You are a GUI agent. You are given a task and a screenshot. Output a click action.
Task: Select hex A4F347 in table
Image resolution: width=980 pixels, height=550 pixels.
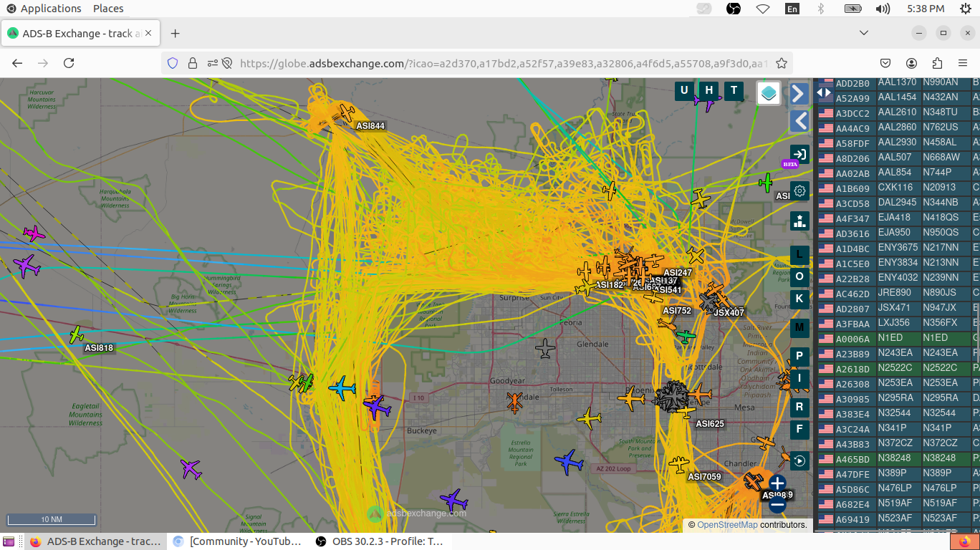[x=852, y=218]
